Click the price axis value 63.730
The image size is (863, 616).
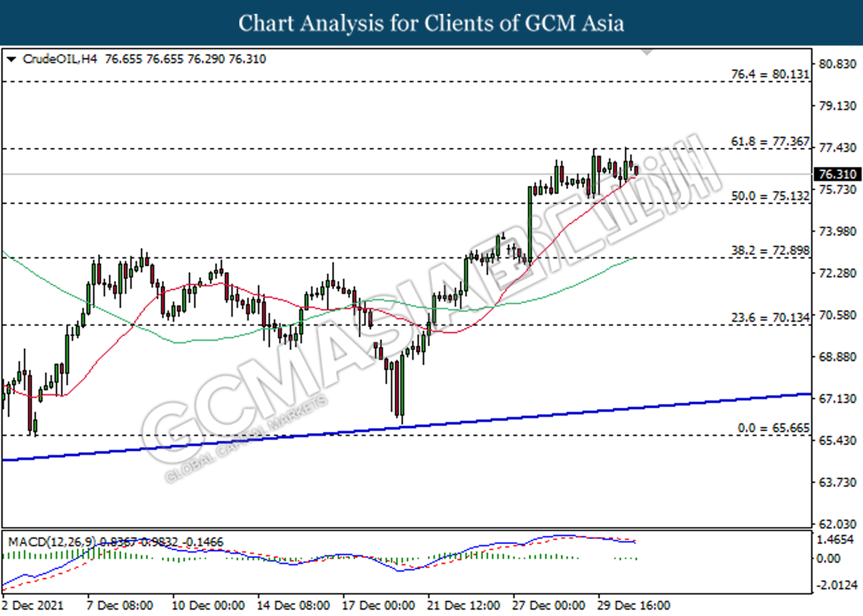pos(838,483)
